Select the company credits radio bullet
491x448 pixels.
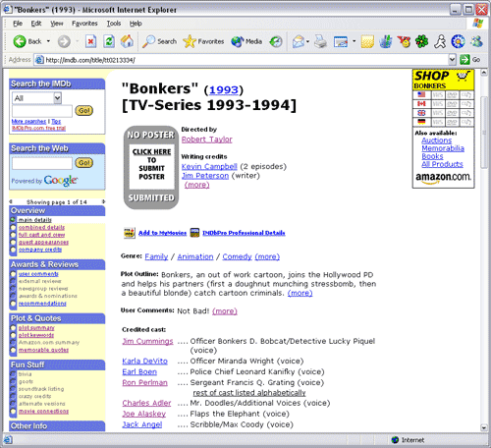click(x=13, y=250)
